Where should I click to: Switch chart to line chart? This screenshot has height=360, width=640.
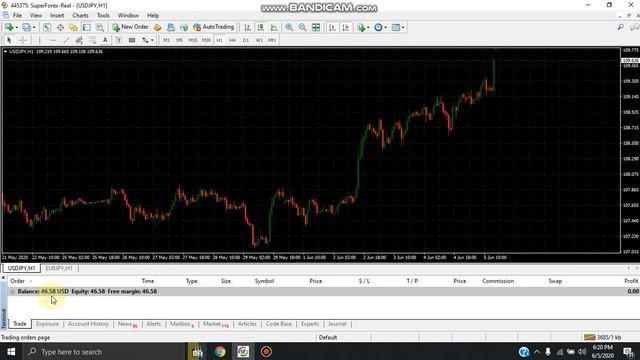274,27
